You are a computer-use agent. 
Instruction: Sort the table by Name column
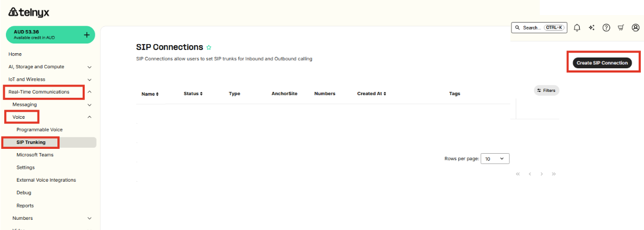tap(150, 94)
